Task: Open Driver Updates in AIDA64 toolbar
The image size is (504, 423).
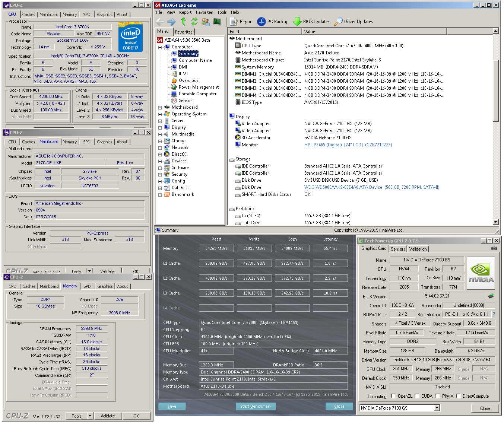Action: pyautogui.click(x=354, y=22)
